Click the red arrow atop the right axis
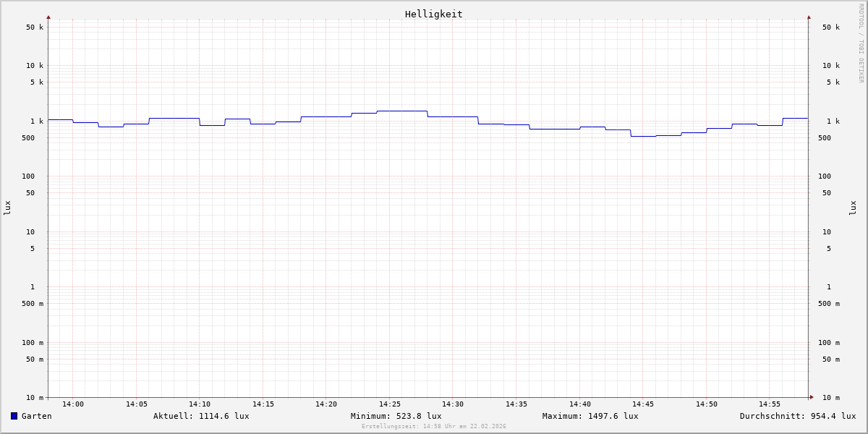The height and width of the screenshot is (434, 868). click(x=809, y=17)
